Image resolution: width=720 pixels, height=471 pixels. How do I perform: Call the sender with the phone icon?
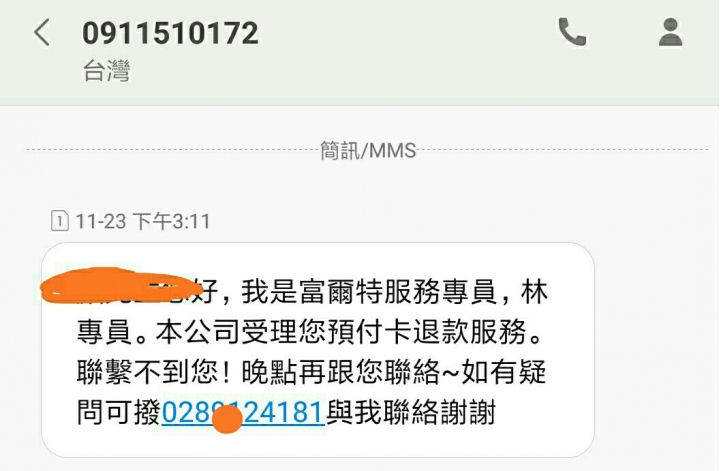(572, 32)
